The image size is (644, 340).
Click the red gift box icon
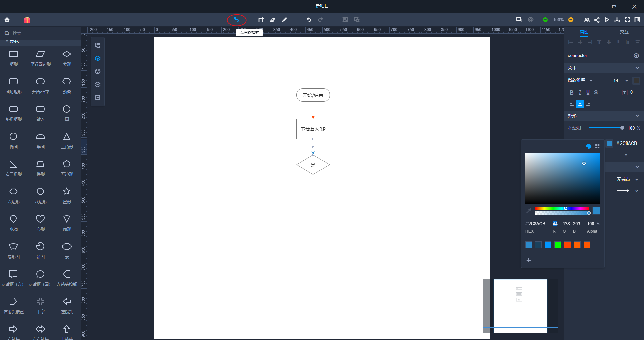coord(27,20)
